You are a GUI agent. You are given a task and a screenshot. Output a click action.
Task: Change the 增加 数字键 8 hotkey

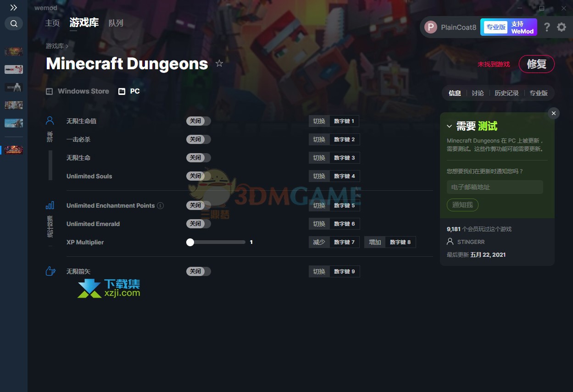coord(401,242)
